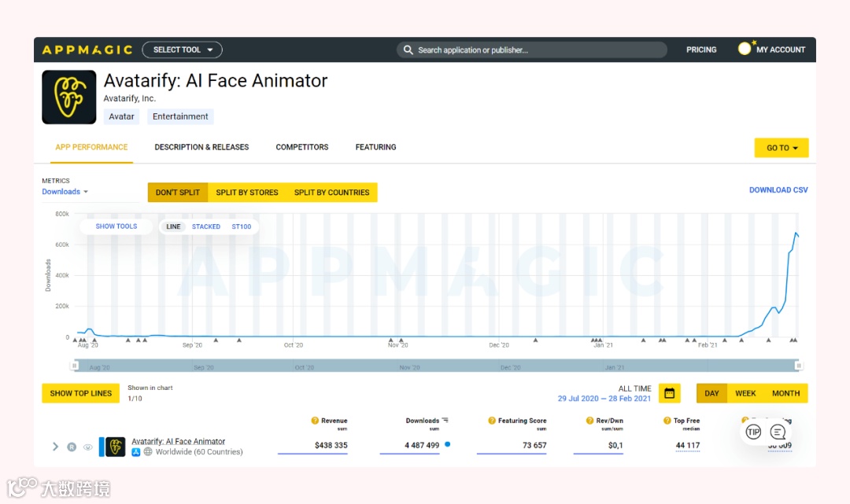Click the AppMagic logo
850x504 pixels.
click(x=87, y=50)
